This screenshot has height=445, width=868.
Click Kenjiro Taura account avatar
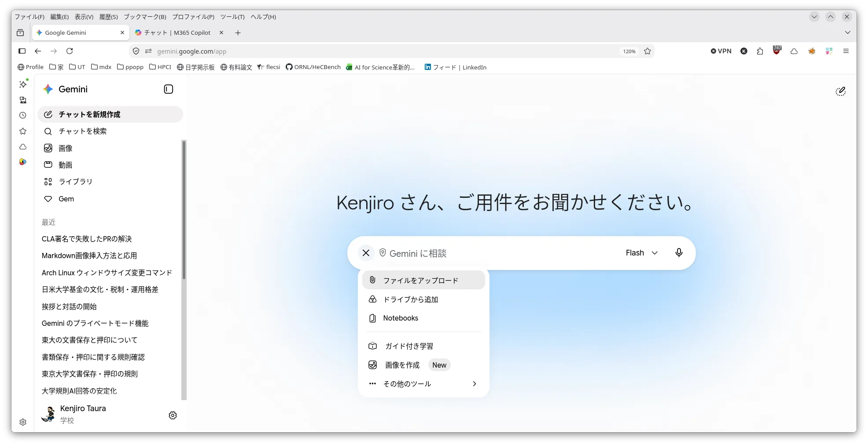(x=48, y=414)
